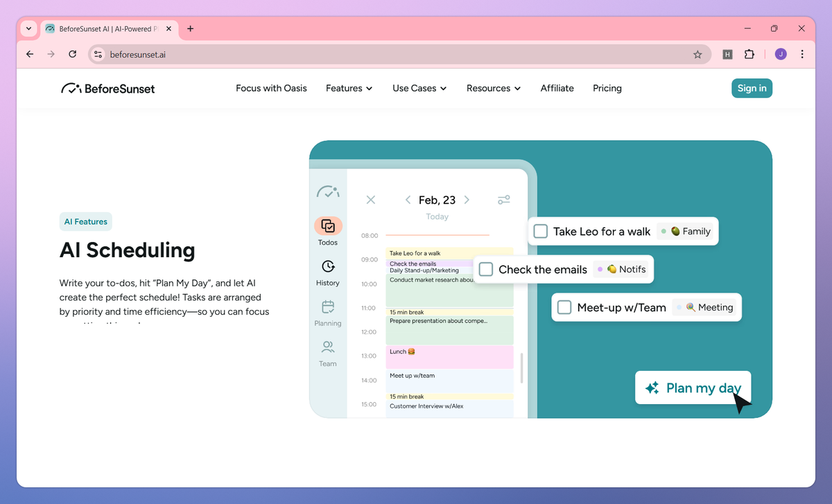Click the speedometer logo in app sidebar

(x=328, y=192)
